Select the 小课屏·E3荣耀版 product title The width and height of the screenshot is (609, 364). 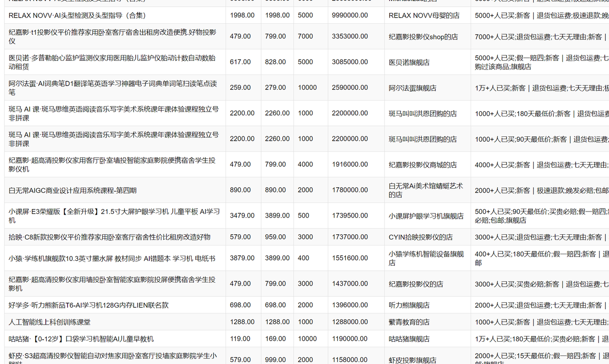point(114,216)
